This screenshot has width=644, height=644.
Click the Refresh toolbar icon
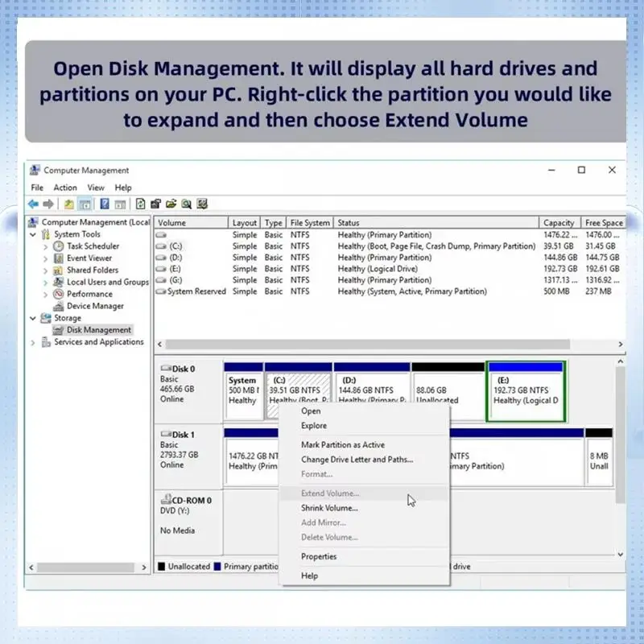(140, 204)
